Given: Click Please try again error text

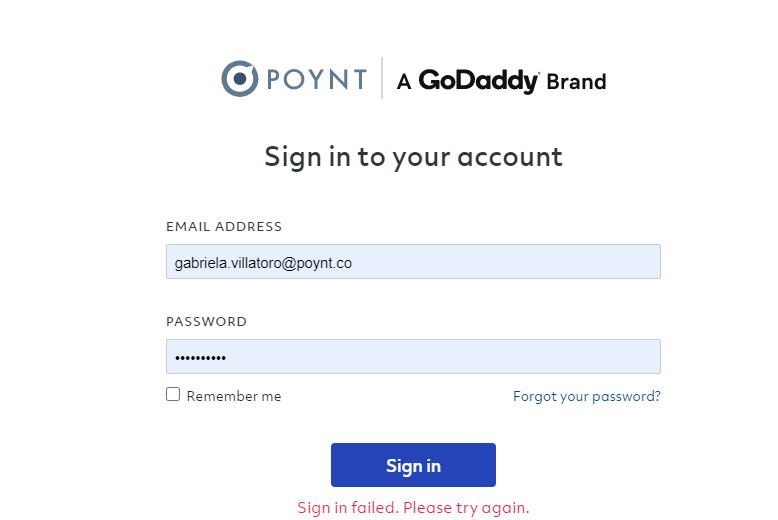Looking at the screenshot, I should coord(466,508).
